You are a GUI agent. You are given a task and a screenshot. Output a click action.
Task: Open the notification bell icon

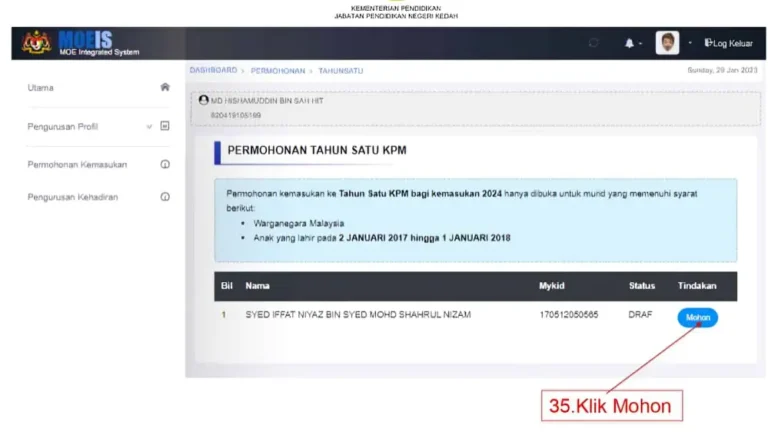click(x=629, y=44)
